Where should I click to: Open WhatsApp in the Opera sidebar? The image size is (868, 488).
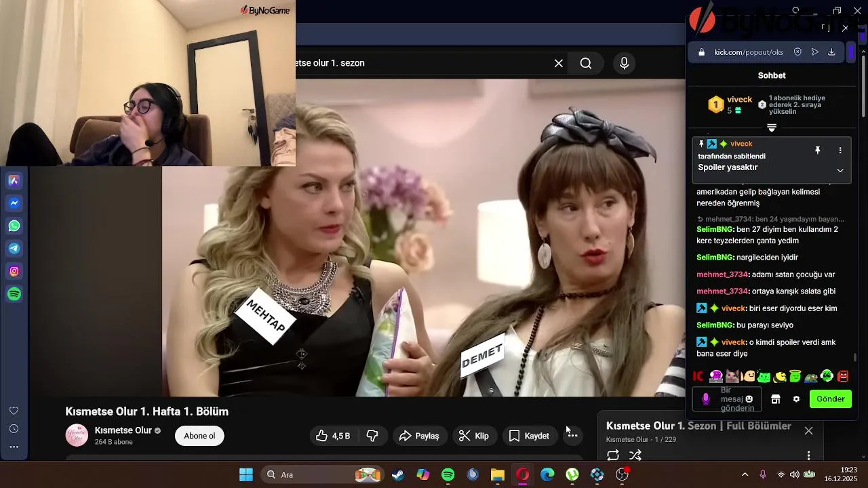(x=14, y=226)
